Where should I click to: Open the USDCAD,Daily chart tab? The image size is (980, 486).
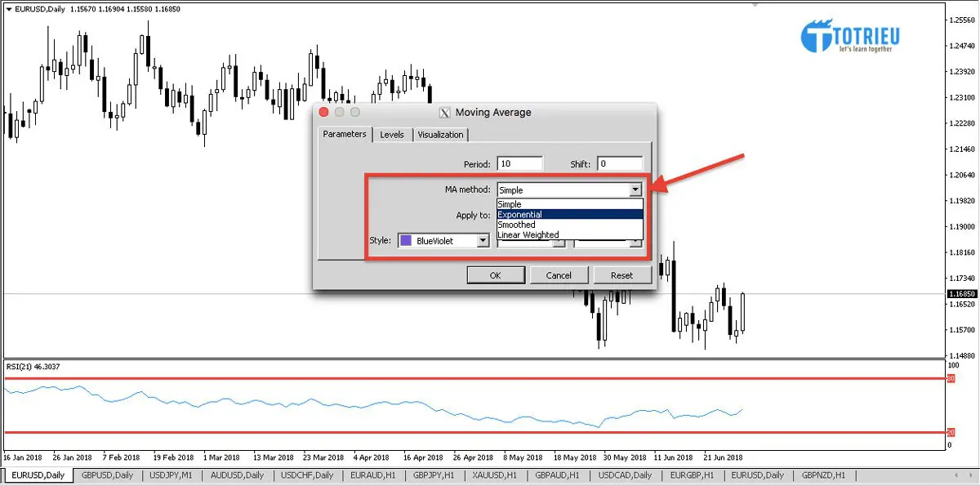point(625,475)
